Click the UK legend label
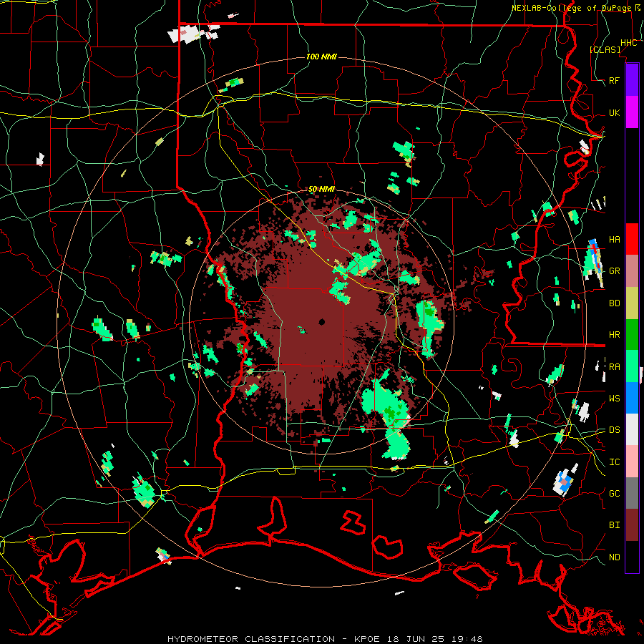This screenshot has height=644, width=644. point(614,112)
